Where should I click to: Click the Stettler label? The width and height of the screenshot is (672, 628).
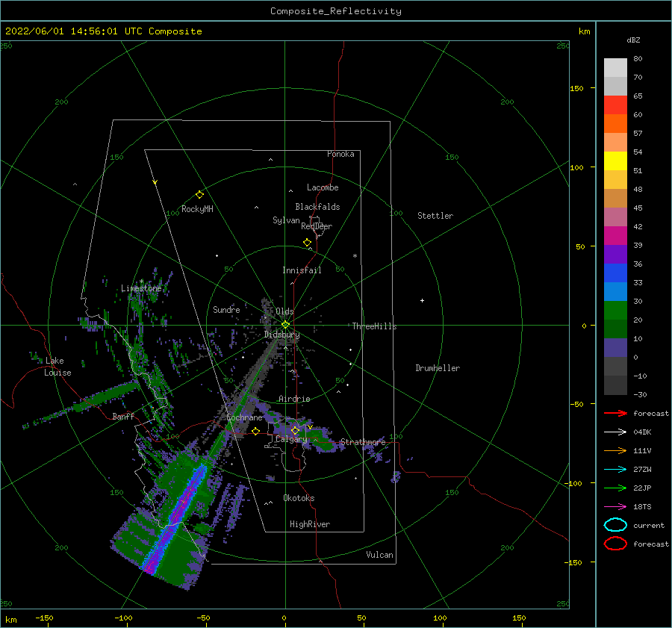click(x=435, y=216)
